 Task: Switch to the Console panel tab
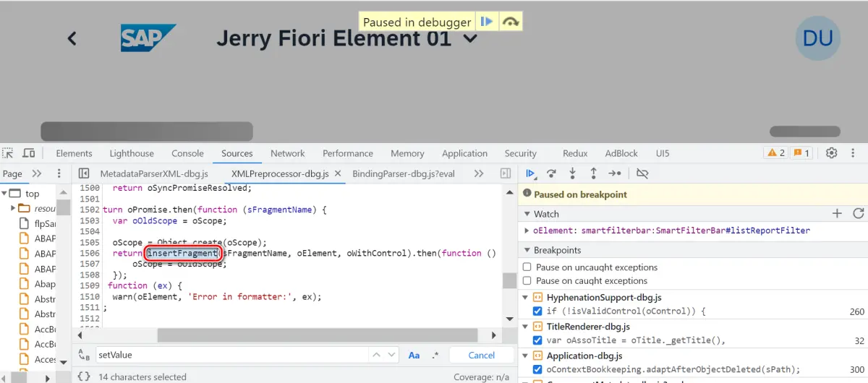pyautogui.click(x=187, y=153)
